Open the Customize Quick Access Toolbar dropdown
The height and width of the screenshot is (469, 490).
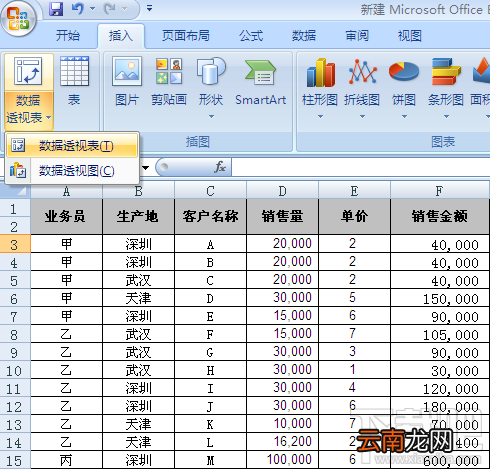point(149,9)
